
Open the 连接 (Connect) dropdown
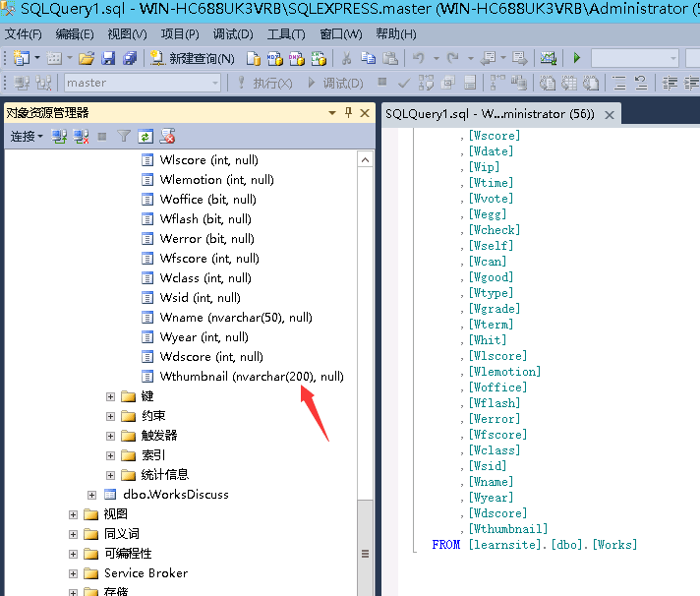tap(27, 137)
